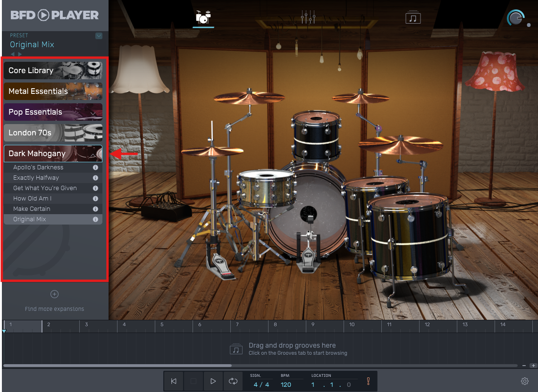
Task: Show info for Make Certain preset
Action: pyautogui.click(x=95, y=209)
